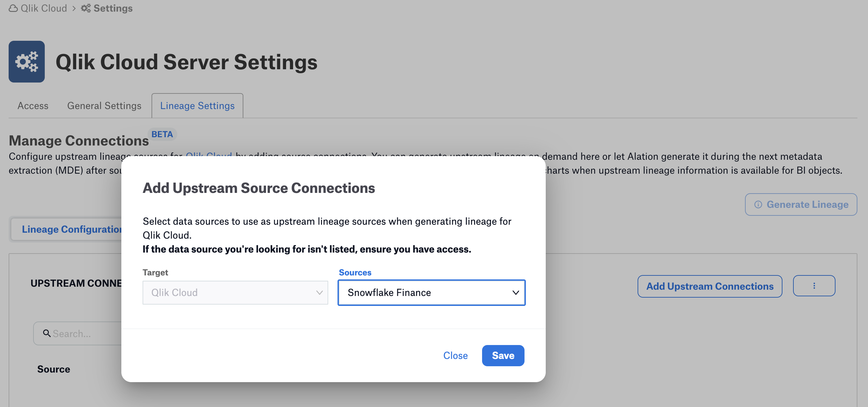Click Add Upstream Connections button

[710, 286]
